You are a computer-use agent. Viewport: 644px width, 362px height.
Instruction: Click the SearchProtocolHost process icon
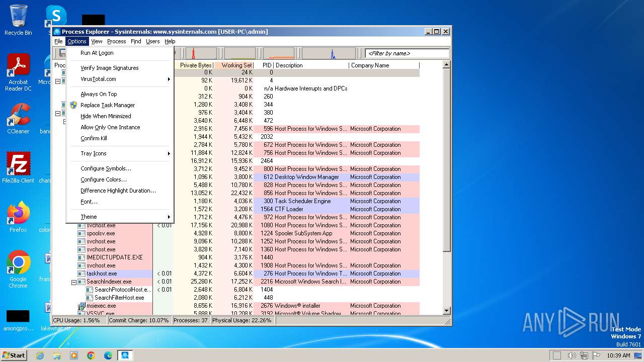[x=89, y=290]
